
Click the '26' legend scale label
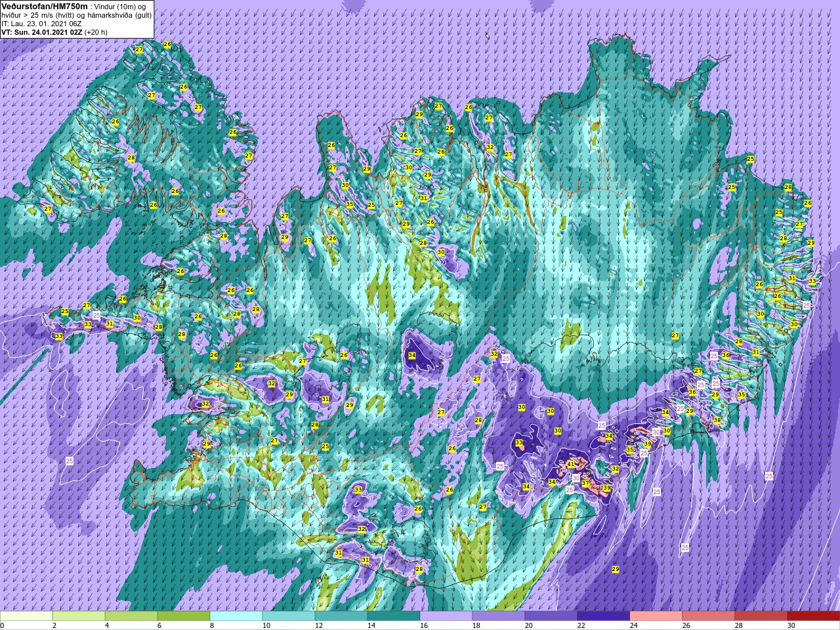click(686, 625)
